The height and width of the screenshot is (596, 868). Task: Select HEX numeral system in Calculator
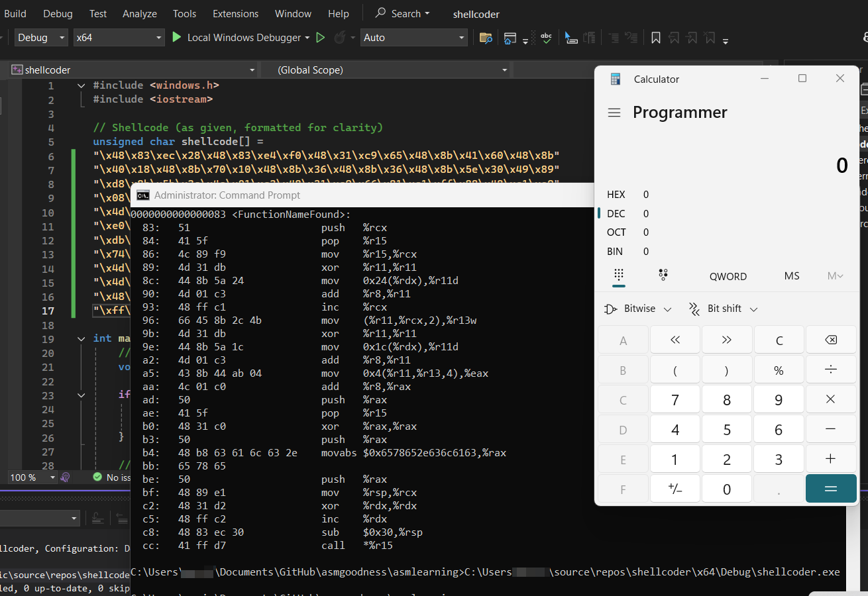pyautogui.click(x=616, y=194)
